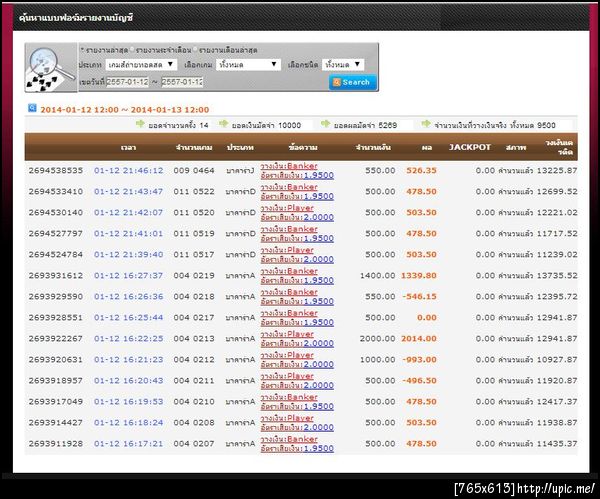Click the record ID 2693922267
The width and height of the screenshot is (600, 499).
(55, 339)
